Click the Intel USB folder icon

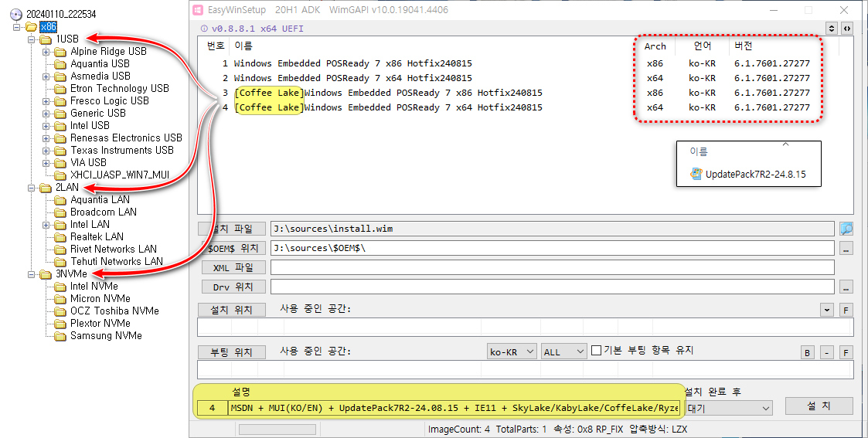pyautogui.click(x=60, y=126)
